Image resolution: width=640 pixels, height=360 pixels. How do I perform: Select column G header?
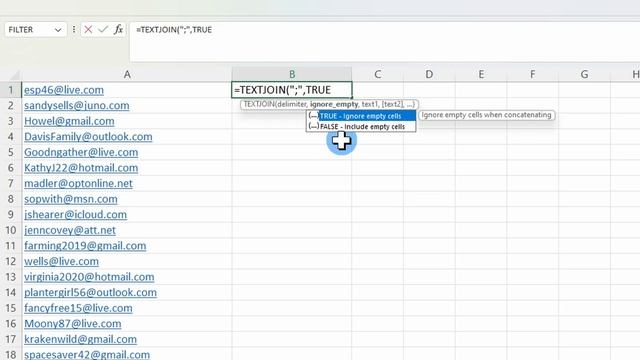(x=584, y=74)
